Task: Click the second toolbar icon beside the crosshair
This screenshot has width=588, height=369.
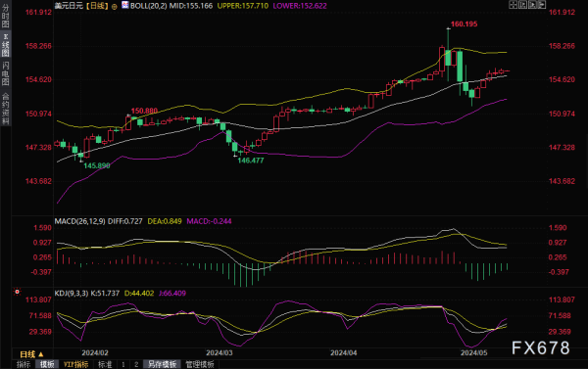Action: click(522, 5)
